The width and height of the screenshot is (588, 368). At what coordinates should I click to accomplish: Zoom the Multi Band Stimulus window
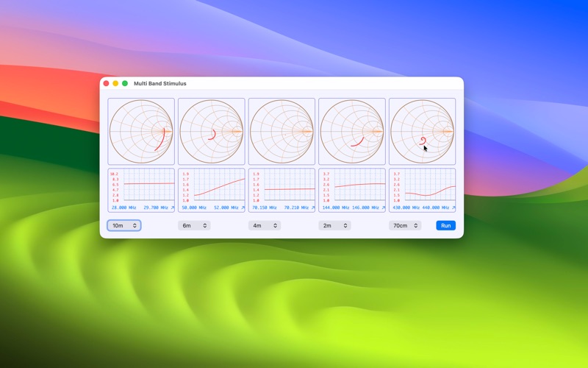coord(125,83)
